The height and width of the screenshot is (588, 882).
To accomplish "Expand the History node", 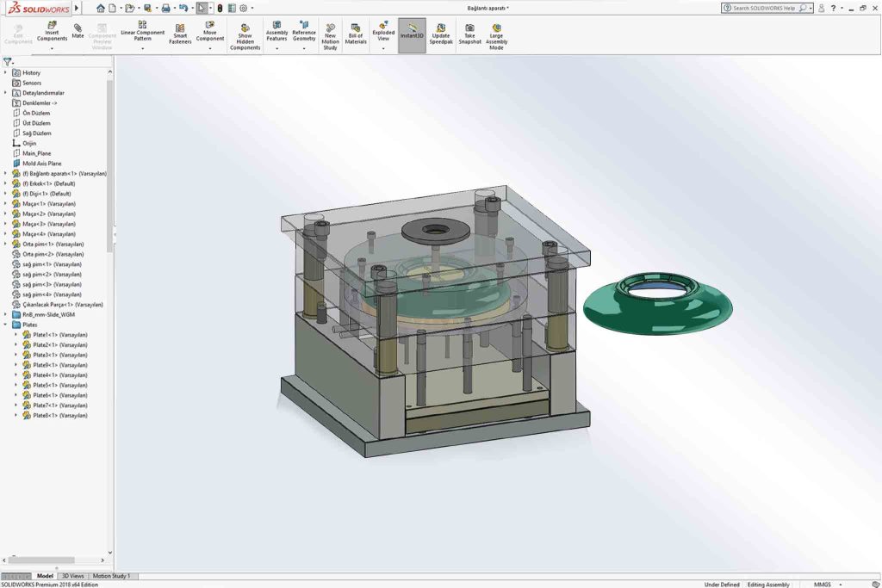I will click(6, 73).
